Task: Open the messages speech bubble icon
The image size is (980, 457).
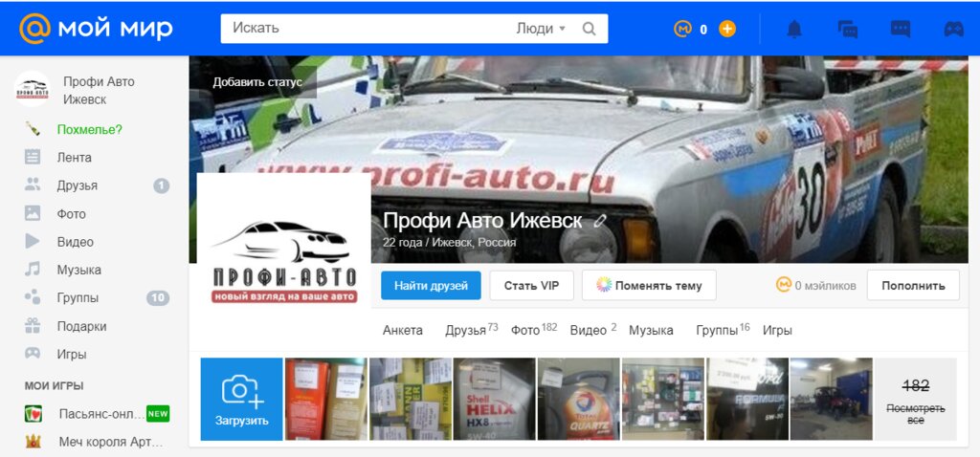Action: 901,29
